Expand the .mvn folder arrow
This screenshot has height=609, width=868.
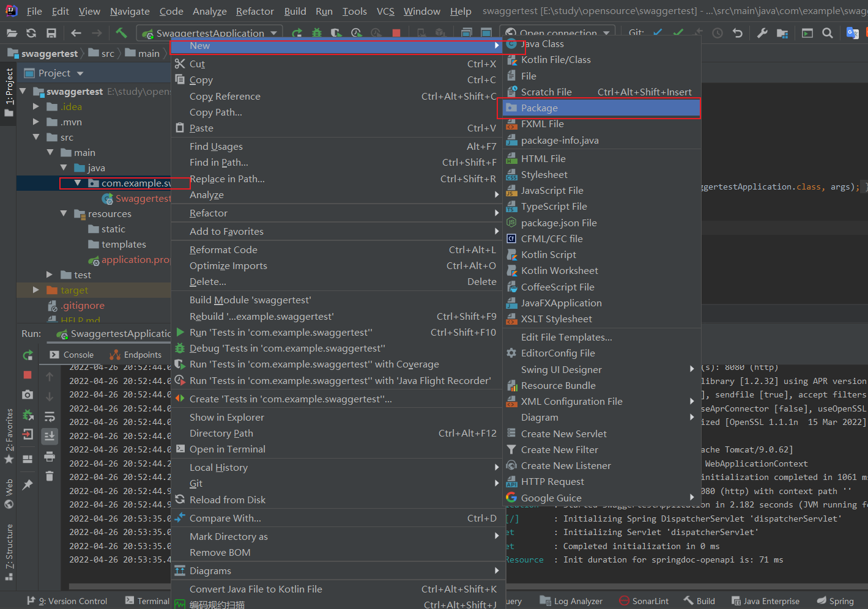[x=36, y=122]
